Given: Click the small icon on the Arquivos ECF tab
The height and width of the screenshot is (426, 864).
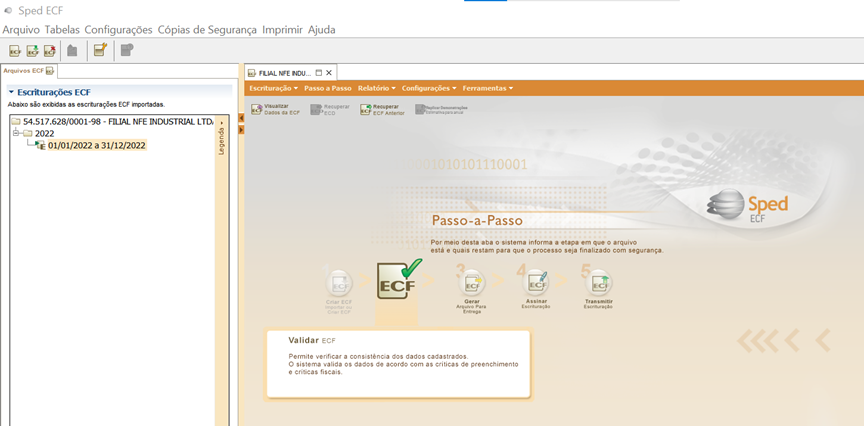Looking at the screenshot, I should (x=50, y=71).
